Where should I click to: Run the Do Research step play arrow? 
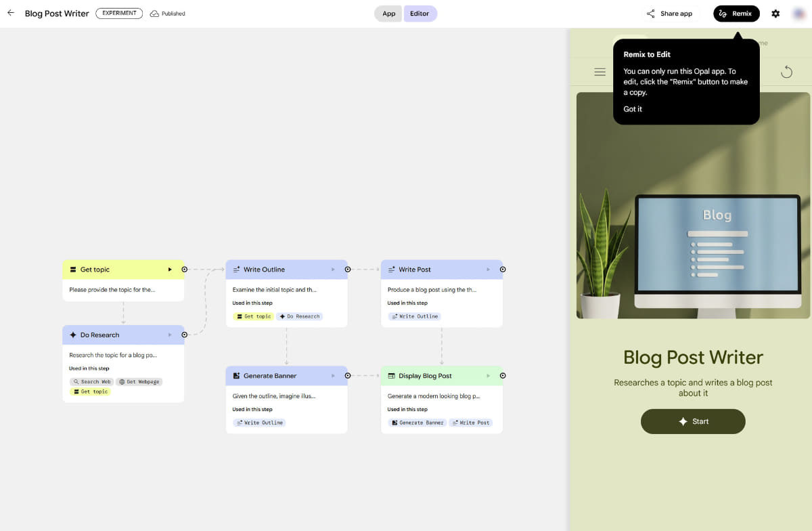(170, 335)
